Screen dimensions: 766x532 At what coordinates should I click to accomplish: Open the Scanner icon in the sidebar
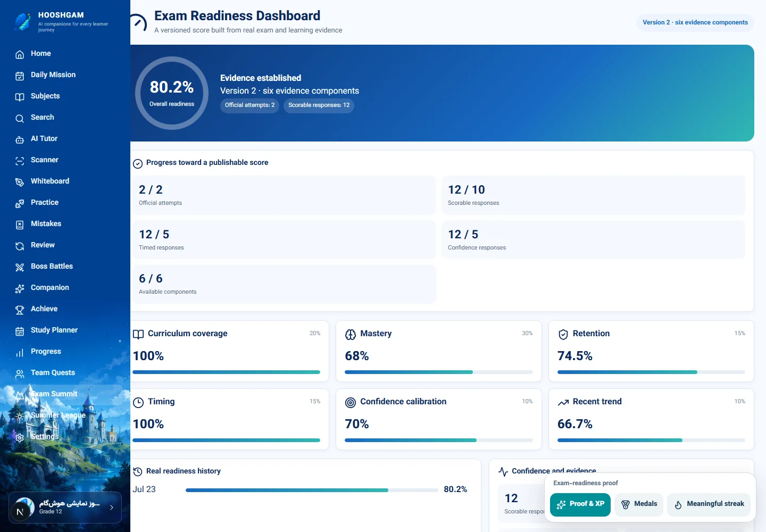coord(20,161)
